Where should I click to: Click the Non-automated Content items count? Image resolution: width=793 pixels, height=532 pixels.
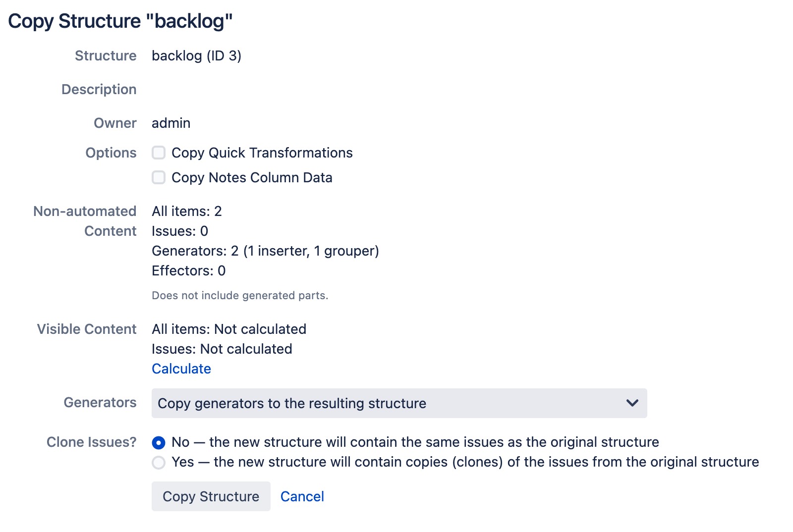click(187, 212)
